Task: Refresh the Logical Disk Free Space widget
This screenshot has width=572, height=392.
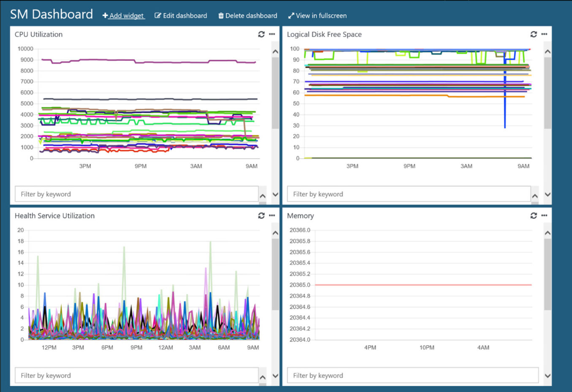Action: coord(534,34)
